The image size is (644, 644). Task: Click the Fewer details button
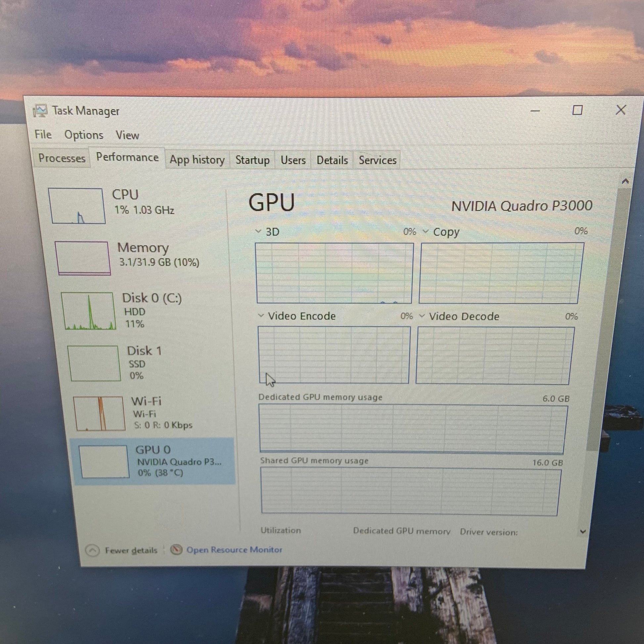tap(131, 550)
